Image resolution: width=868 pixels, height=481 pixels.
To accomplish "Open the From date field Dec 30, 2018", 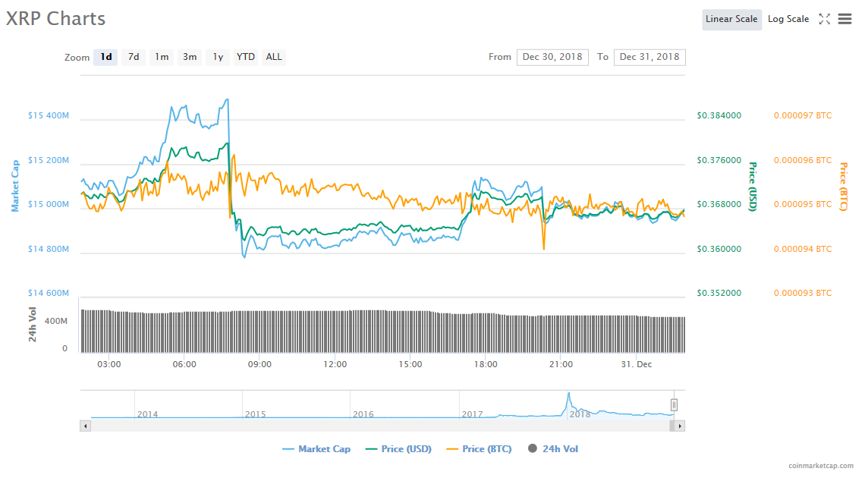I will tap(552, 57).
